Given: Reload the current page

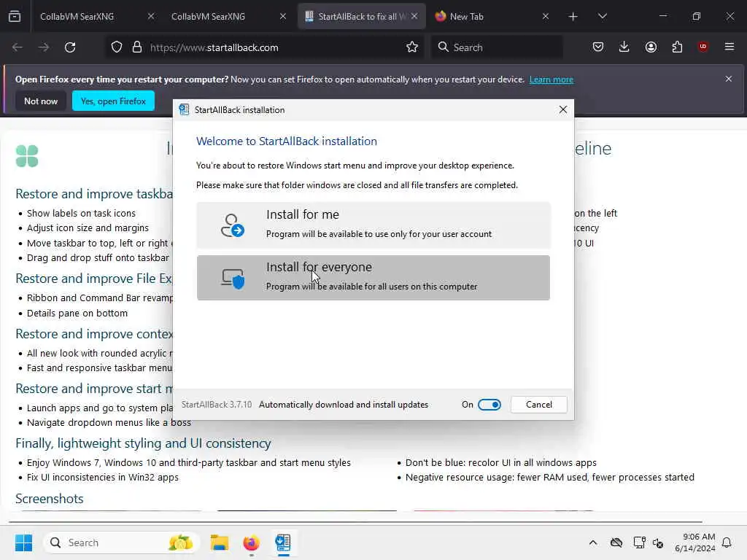Looking at the screenshot, I should coord(70,47).
